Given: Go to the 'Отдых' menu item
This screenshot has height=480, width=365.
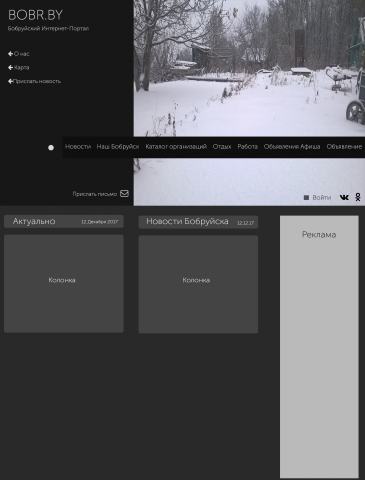Looking at the screenshot, I should [222, 147].
